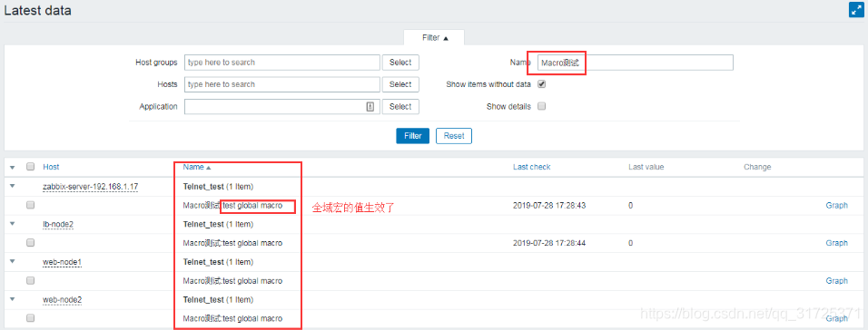
Task: Collapse web-node1 group arrow
Action: pos(13,261)
